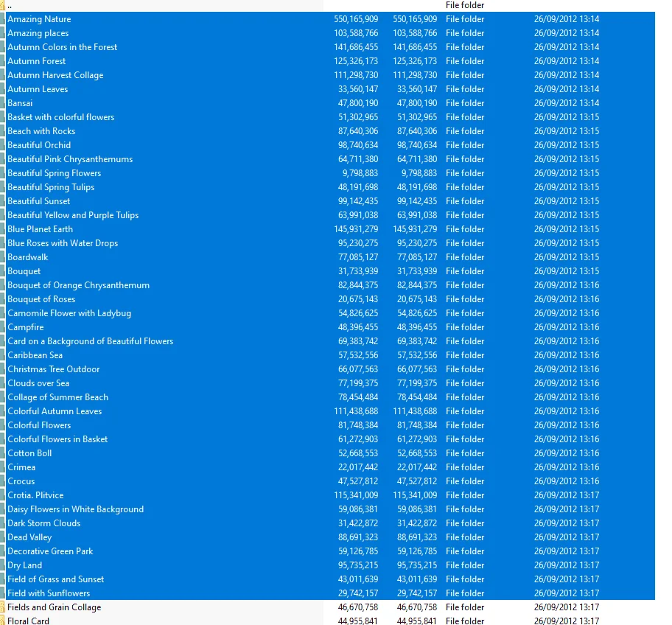Select the Autumn Leaves folder
672x625 pixels.
coord(38,89)
